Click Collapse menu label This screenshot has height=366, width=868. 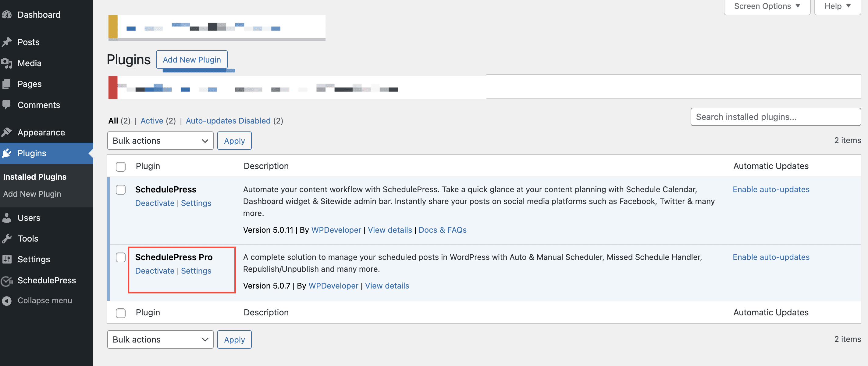coord(45,300)
